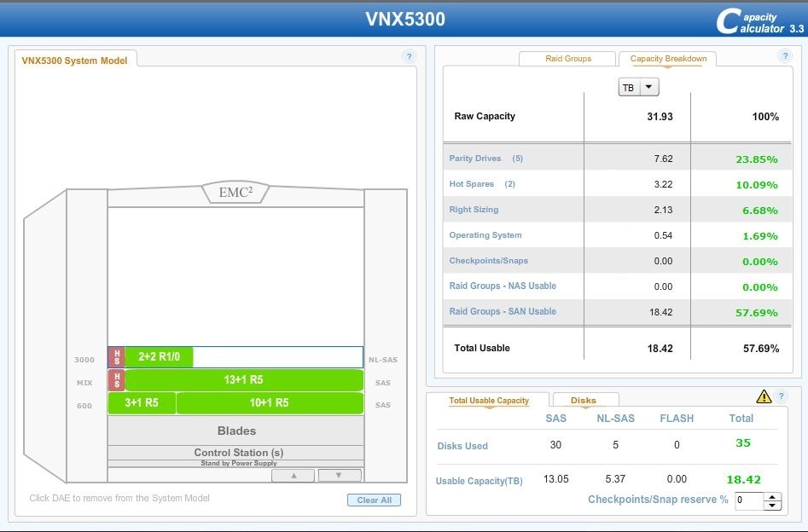Click the EMC² logo badge
808x532 pixels.
coord(235,192)
